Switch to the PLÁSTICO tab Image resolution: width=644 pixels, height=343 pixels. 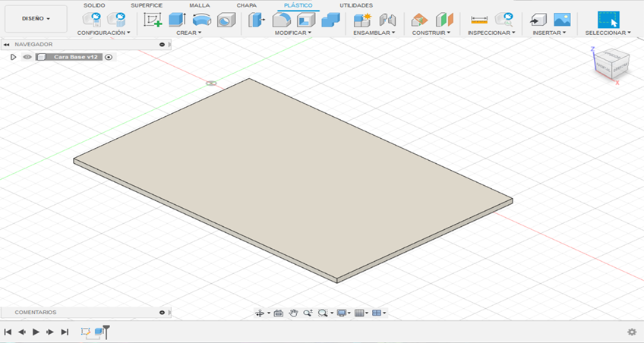298,5
